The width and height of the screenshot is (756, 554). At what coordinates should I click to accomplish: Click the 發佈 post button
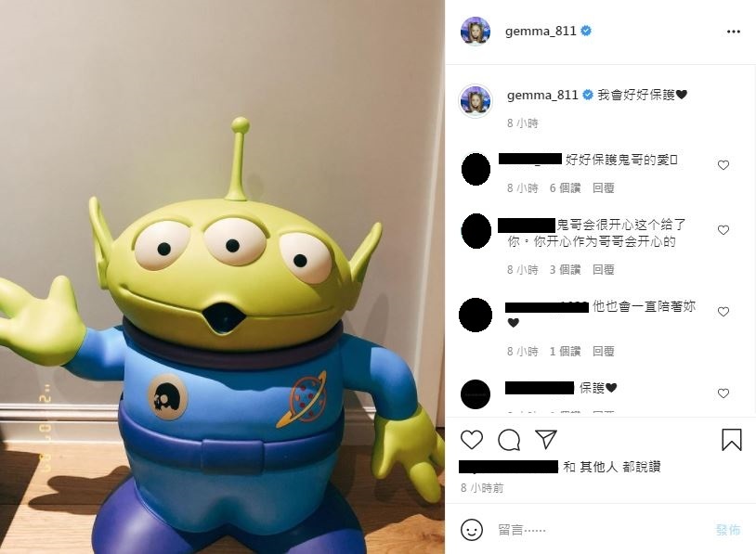[728, 531]
